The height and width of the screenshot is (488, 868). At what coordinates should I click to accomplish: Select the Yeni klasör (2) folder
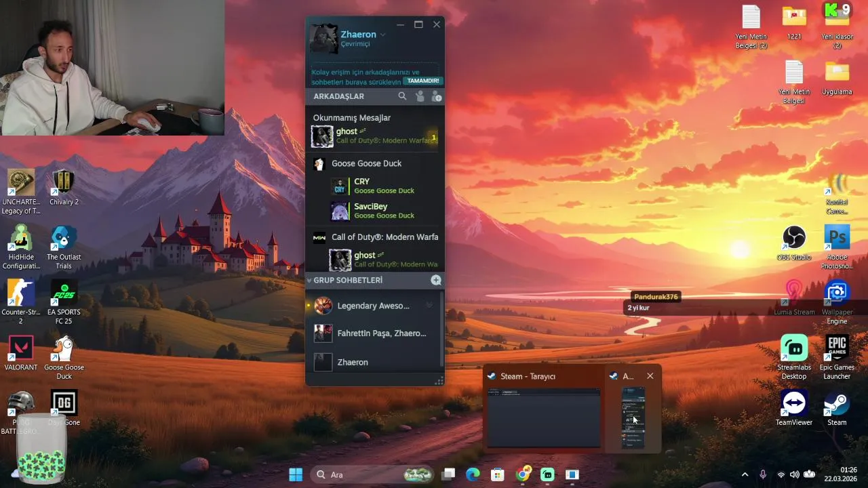click(837, 27)
